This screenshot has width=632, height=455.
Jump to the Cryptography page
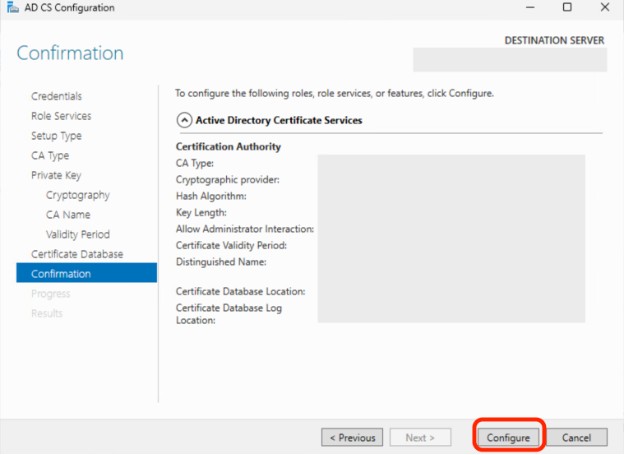pos(78,195)
